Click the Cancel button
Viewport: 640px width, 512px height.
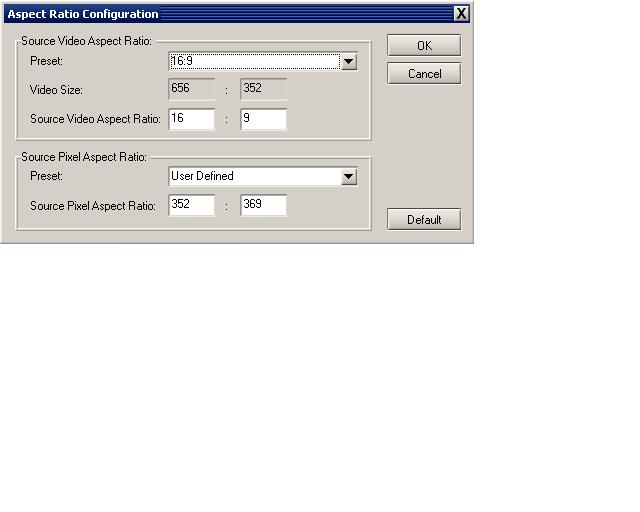pos(424,73)
